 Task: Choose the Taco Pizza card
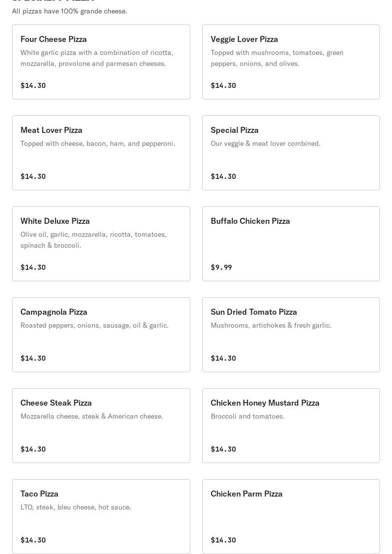coord(101,517)
